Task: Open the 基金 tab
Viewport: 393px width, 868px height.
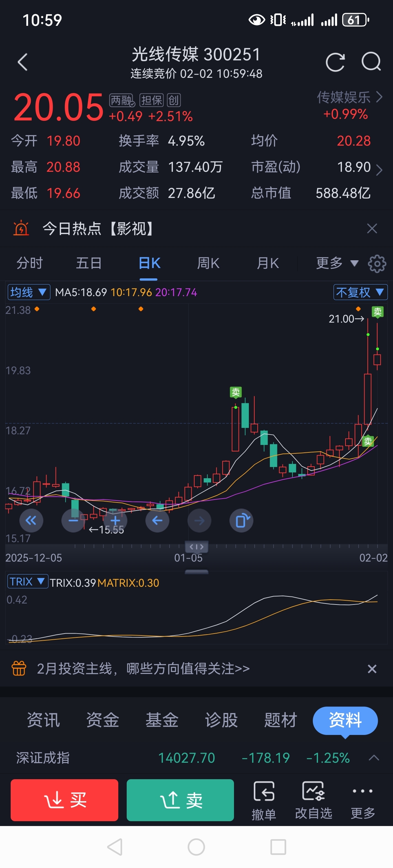Action: pos(162,720)
